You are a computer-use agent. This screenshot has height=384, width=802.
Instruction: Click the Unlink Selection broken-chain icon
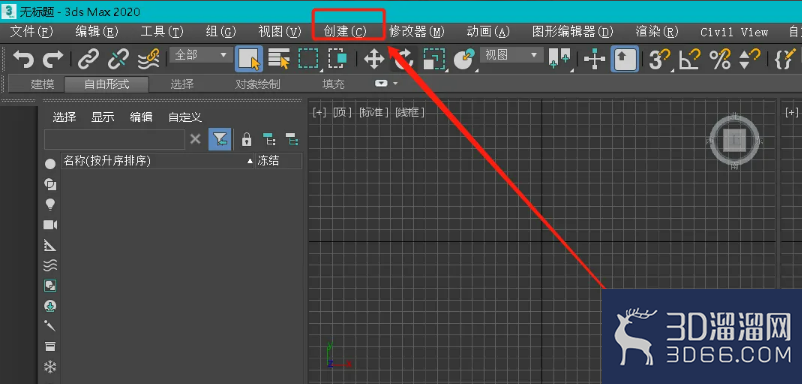(118, 59)
